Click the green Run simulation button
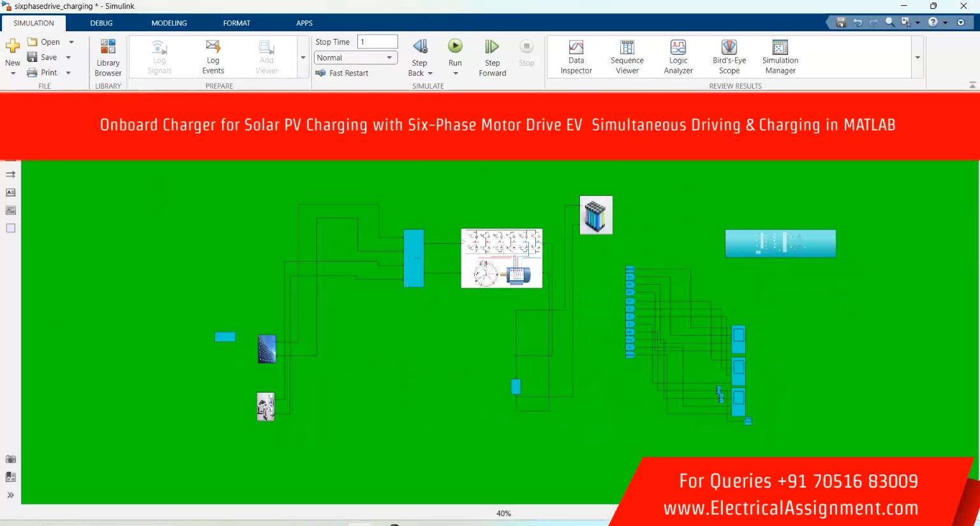This screenshot has height=526, width=980. coord(455,47)
